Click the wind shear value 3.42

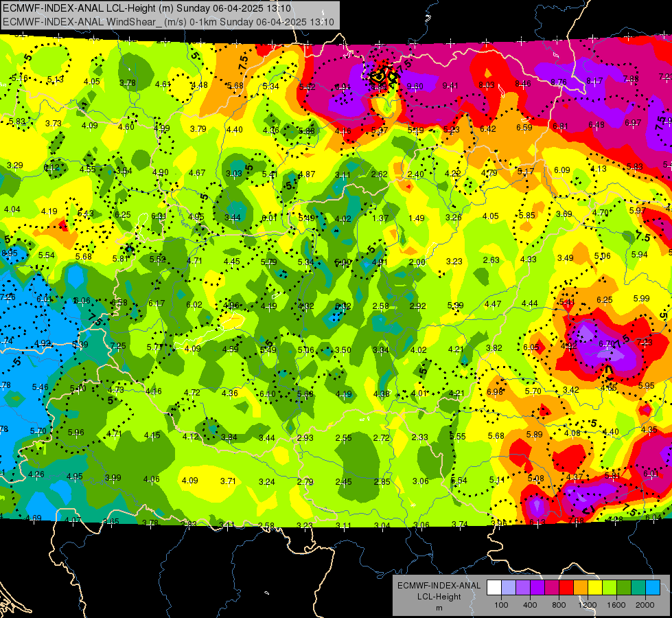(x=571, y=390)
